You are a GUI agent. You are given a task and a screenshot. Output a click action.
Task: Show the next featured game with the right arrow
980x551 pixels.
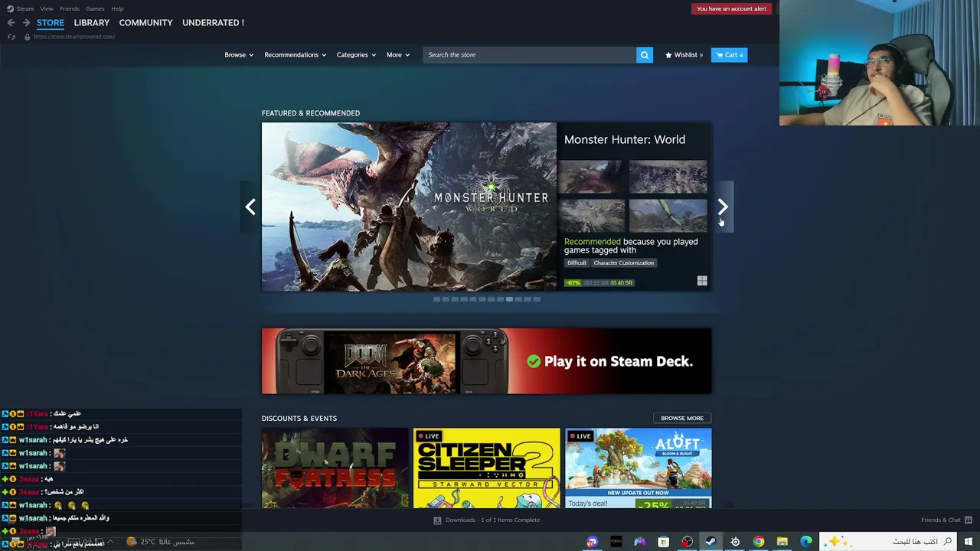pyautogui.click(x=723, y=207)
